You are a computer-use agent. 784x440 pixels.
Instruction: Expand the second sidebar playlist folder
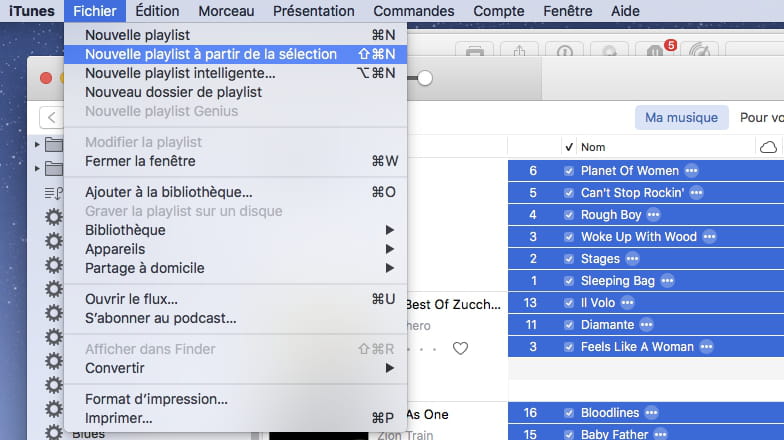coord(37,168)
